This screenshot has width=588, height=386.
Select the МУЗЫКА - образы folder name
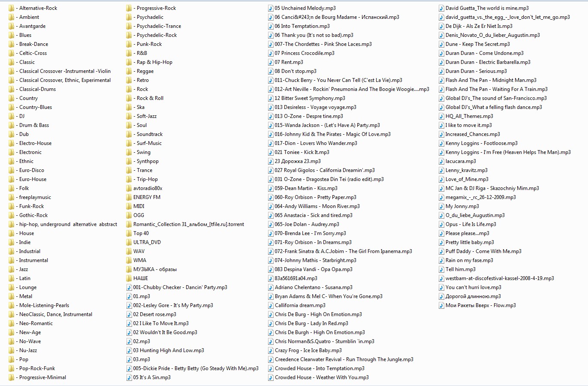point(155,269)
